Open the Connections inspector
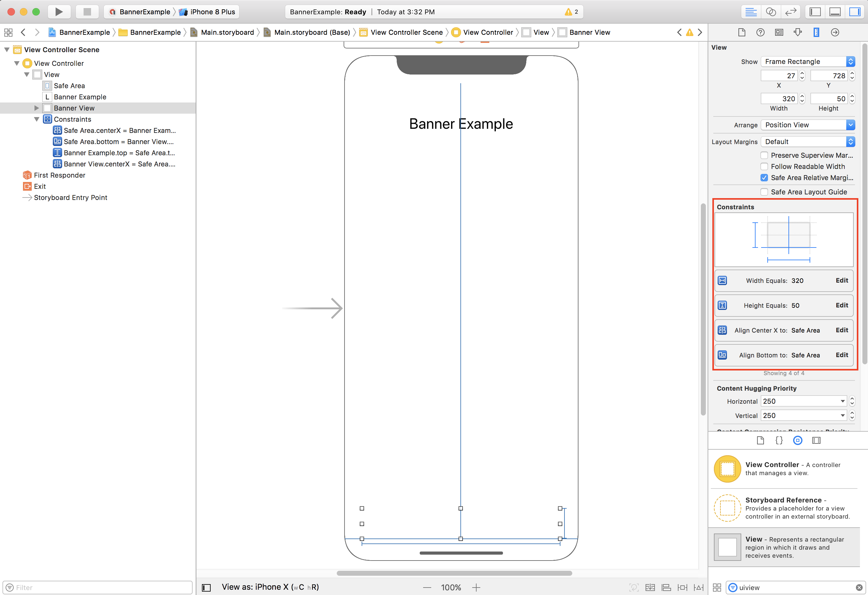The height and width of the screenshot is (595, 868). [835, 33]
